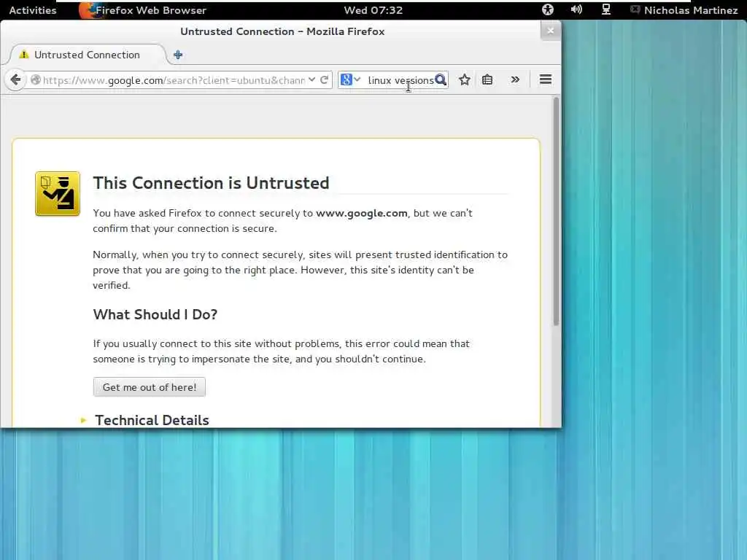Open the network status icon
747x560 pixels.
tap(606, 9)
